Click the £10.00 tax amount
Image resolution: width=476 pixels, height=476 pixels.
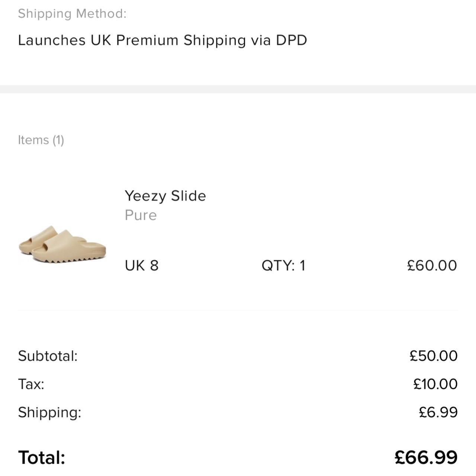(x=435, y=384)
